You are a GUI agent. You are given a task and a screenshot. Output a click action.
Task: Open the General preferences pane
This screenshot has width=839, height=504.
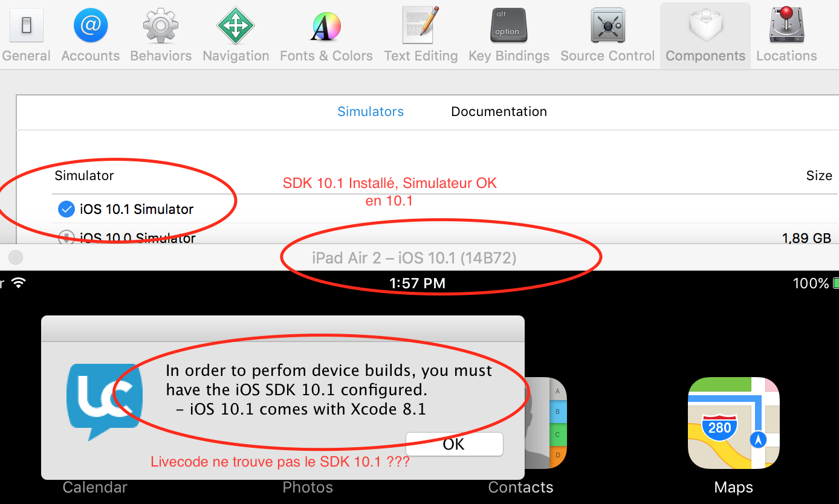pos(26,34)
